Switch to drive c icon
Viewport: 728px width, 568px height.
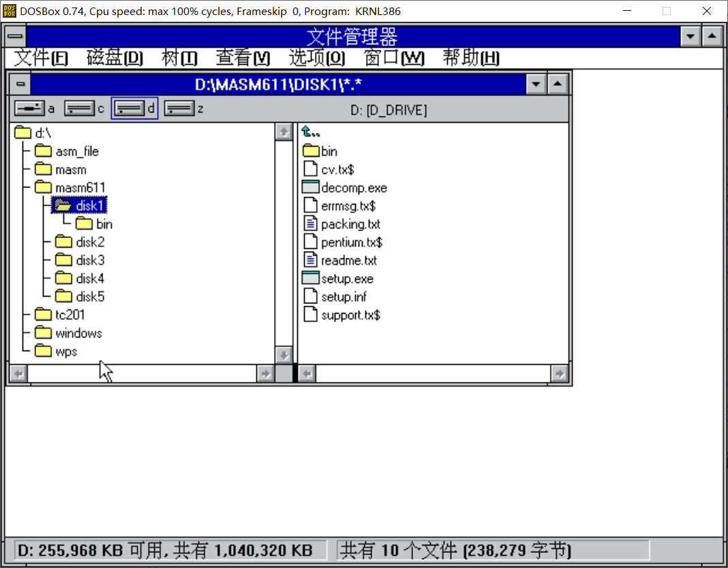pyautogui.click(x=79, y=108)
